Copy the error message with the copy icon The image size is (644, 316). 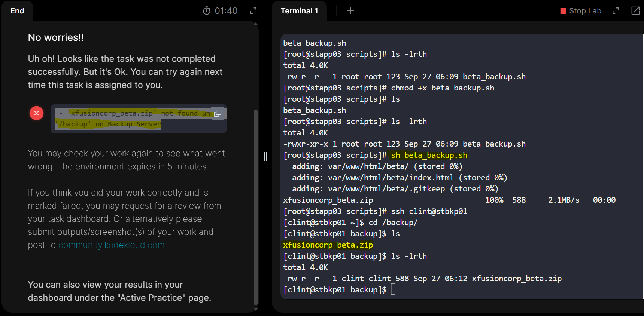[218, 113]
